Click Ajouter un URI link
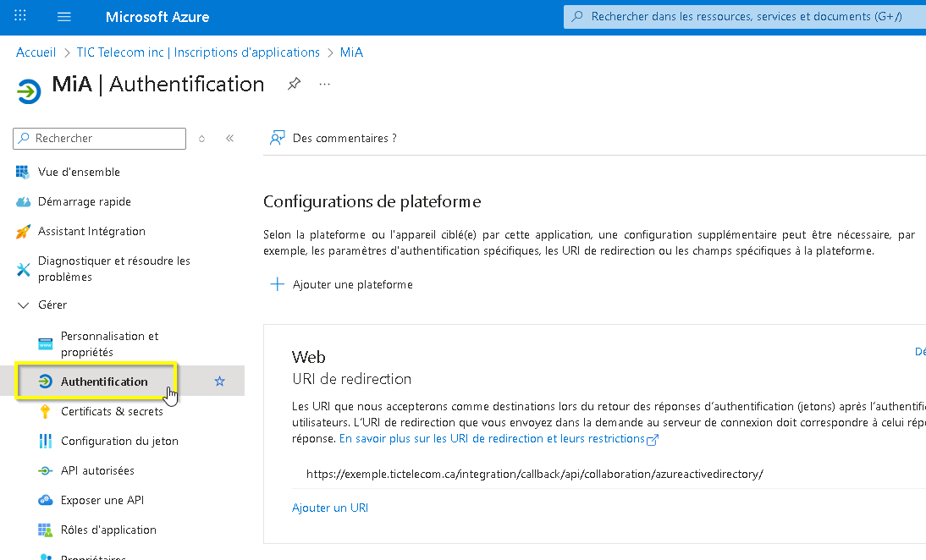 pos(330,508)
